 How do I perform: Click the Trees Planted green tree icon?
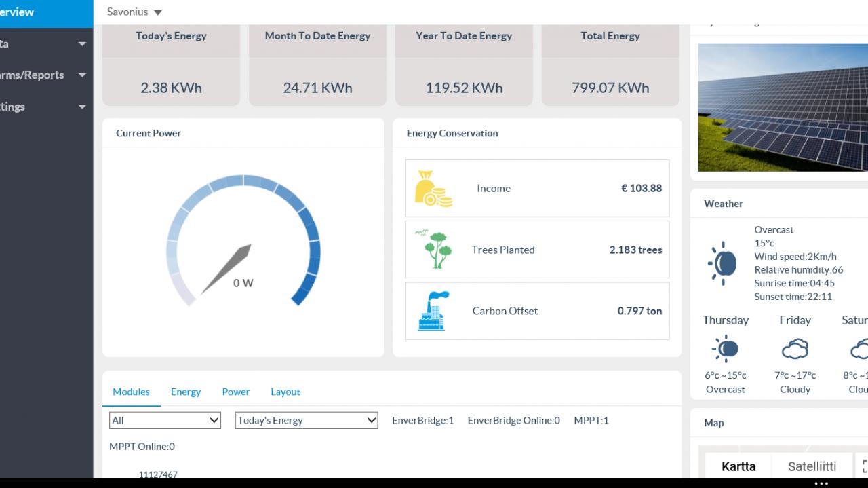[x=434, y=249]
